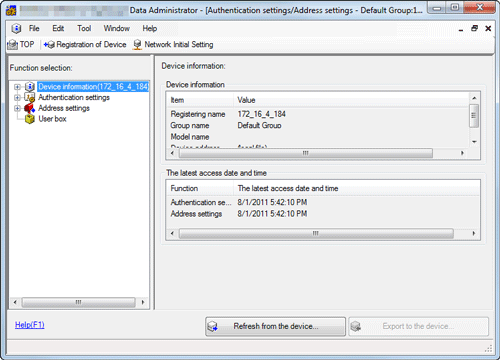The width and height of the screenshot is (500, 360).
Task: Select the Address settings mailbox icon
Action: (x=30, y=108)
